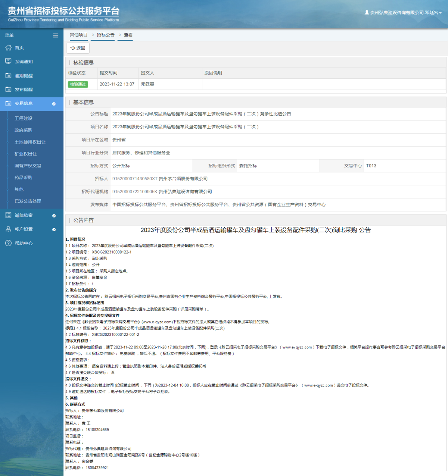Click the 交易信息 transaction info icon
This screenshot has width=448, height=476.
[7, 104]
